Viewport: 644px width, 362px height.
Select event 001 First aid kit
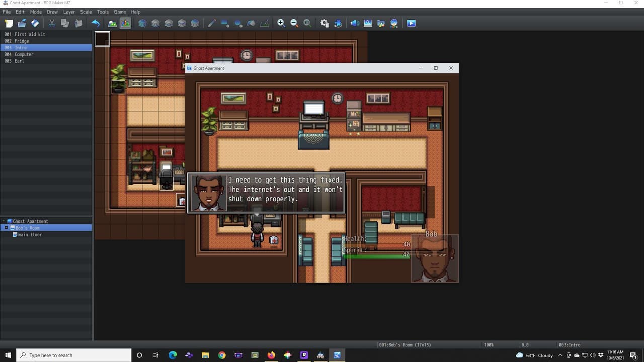point(46,34)
